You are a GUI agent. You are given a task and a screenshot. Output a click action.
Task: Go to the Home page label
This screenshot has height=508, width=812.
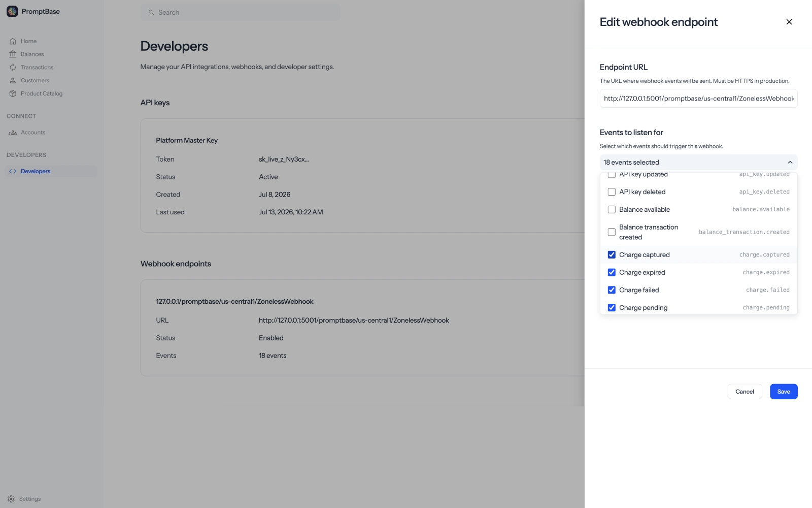point(28,41)
